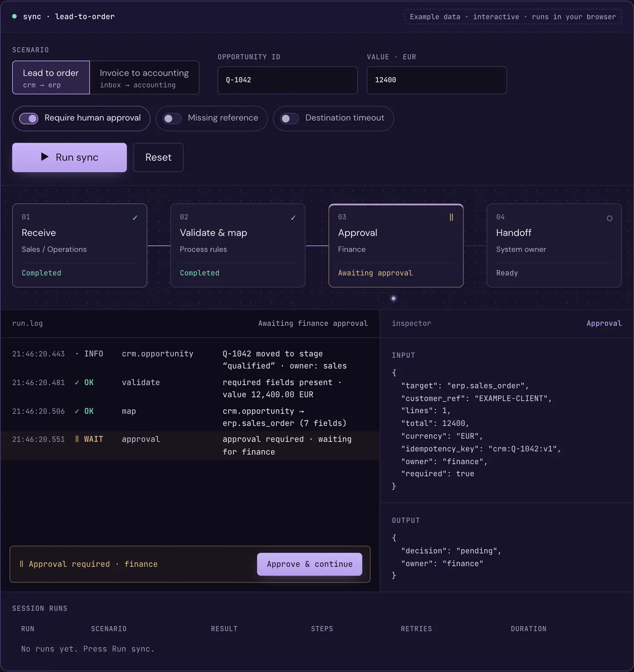The image size is (634, 672).
Task: Click the green status dot beside sync
Action: pos(15,16)
